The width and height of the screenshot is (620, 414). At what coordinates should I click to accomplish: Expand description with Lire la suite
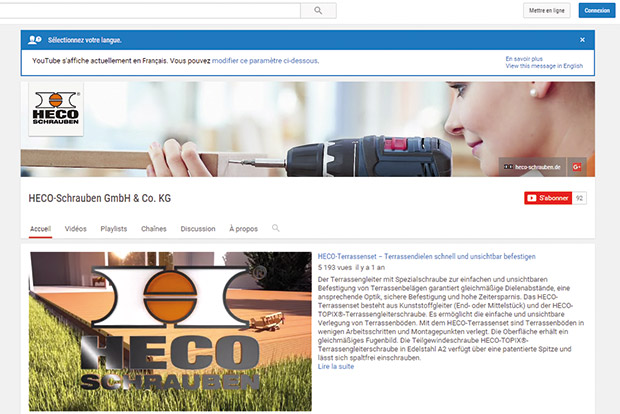(336, 367)
